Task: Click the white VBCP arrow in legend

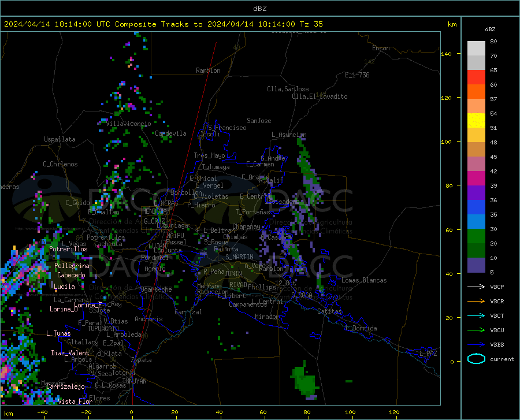Action: point(476,287)
